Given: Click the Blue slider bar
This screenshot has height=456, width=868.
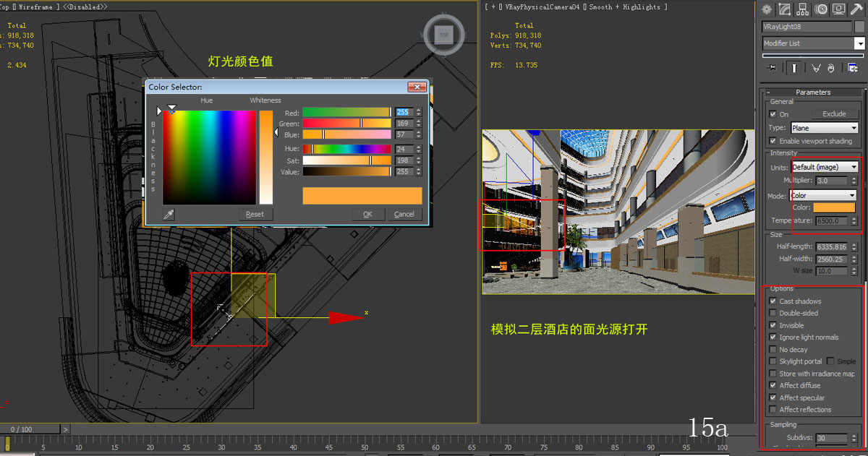Looking at the screenshot, I should pyautogui.click(x=347, y=134).
